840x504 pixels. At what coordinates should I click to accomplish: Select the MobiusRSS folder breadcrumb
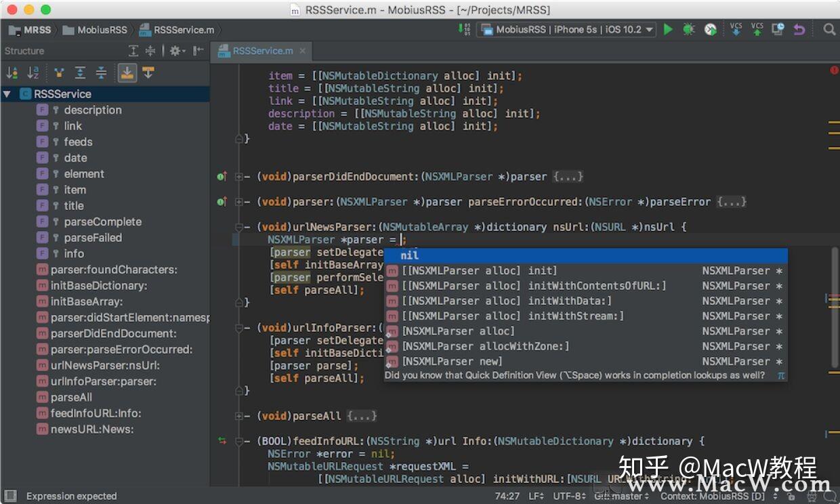(x=95, y=30)
